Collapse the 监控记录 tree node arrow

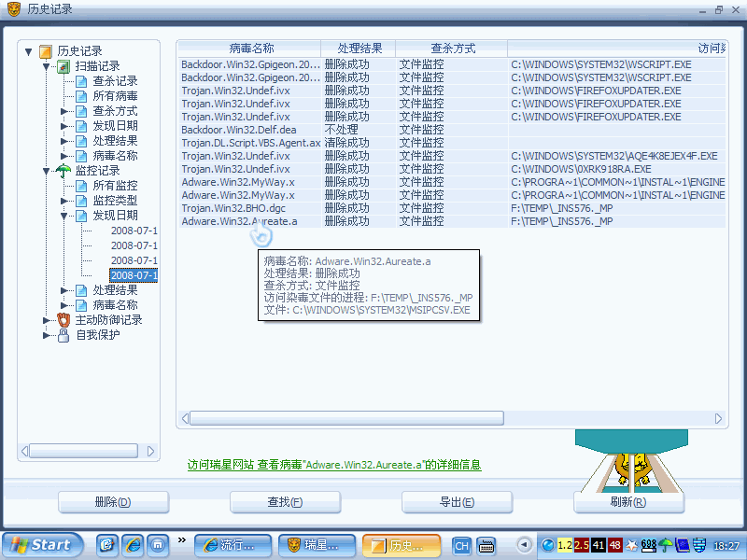46,171
